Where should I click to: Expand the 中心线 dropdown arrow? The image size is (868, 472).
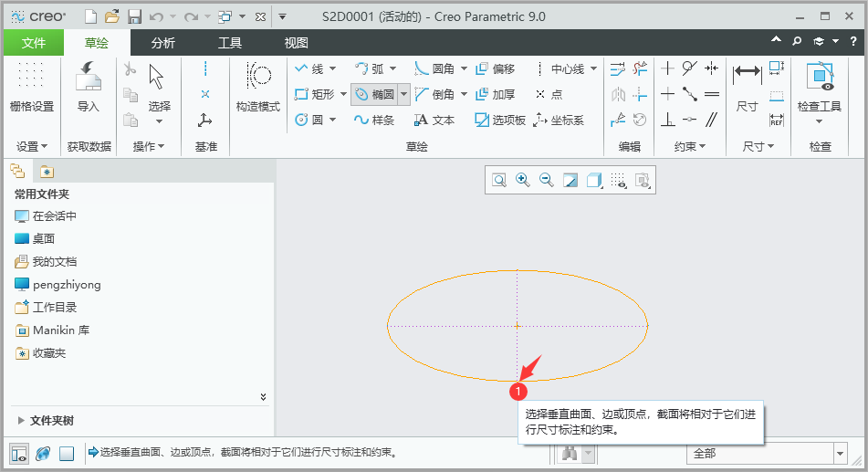click(x=593, y=68)
